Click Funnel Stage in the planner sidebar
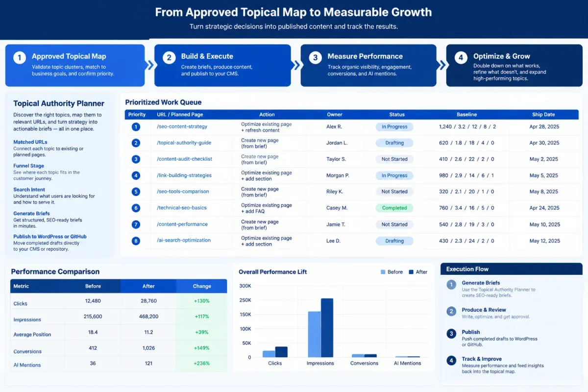Screen dimensions: 588x392 coord(28,166)
